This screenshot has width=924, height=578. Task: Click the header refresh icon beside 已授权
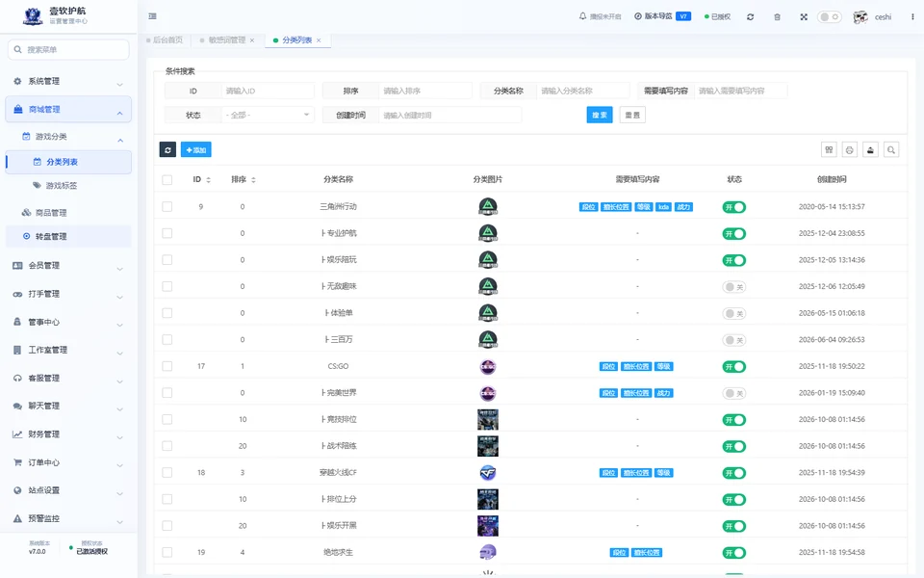[750, 17]
